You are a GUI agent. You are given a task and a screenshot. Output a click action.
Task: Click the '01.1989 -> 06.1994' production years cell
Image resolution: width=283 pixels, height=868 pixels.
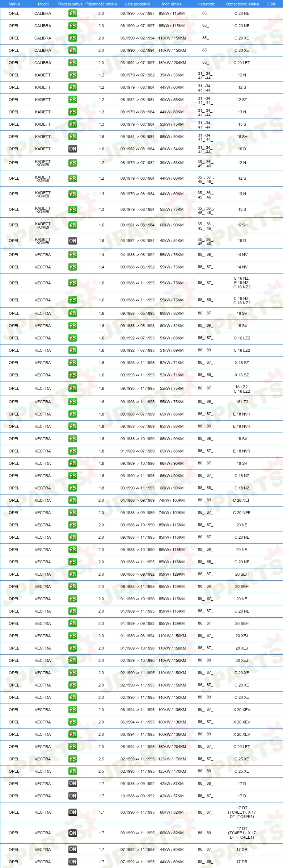pos(138,636)
